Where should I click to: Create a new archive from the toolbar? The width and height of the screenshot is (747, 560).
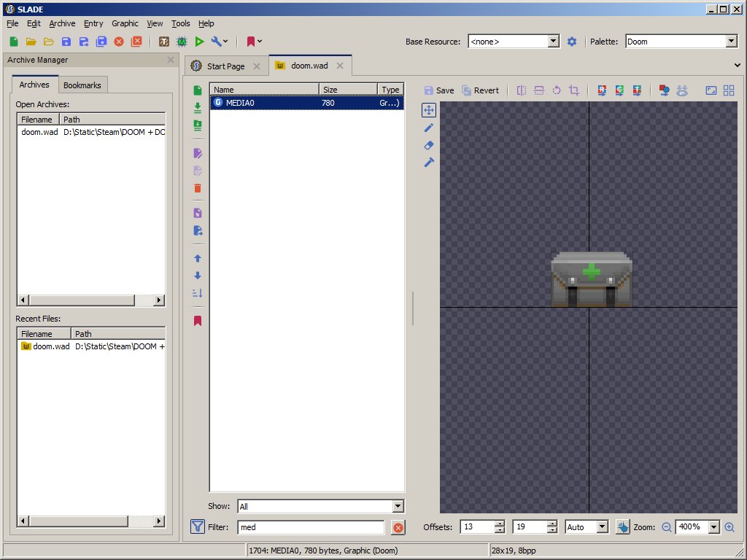click(14, 42)
